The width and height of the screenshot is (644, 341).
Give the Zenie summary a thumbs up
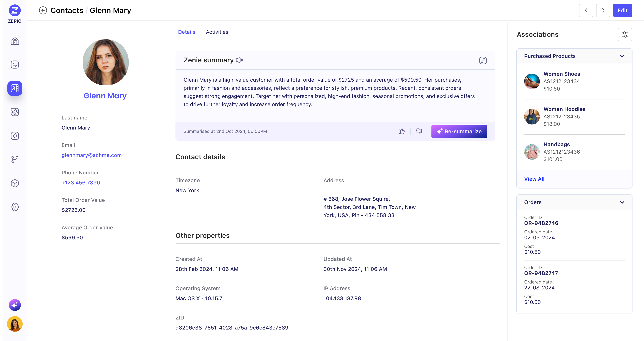402,131
